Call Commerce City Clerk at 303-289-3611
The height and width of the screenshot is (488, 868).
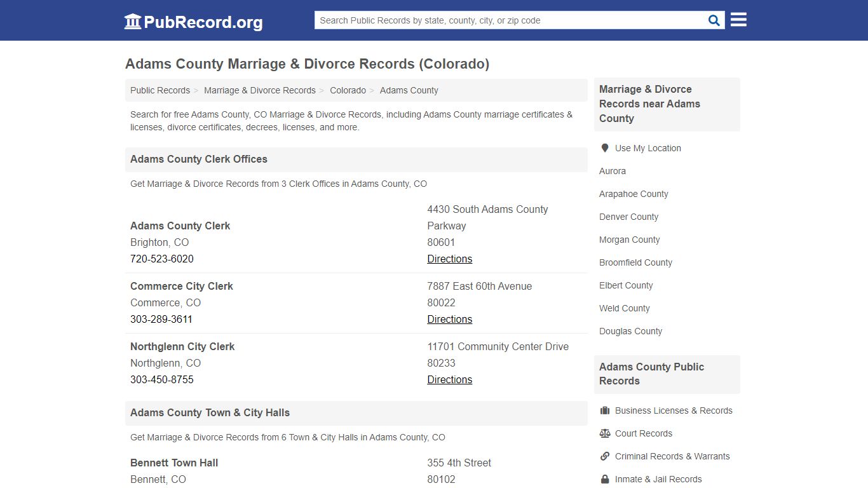161,319
